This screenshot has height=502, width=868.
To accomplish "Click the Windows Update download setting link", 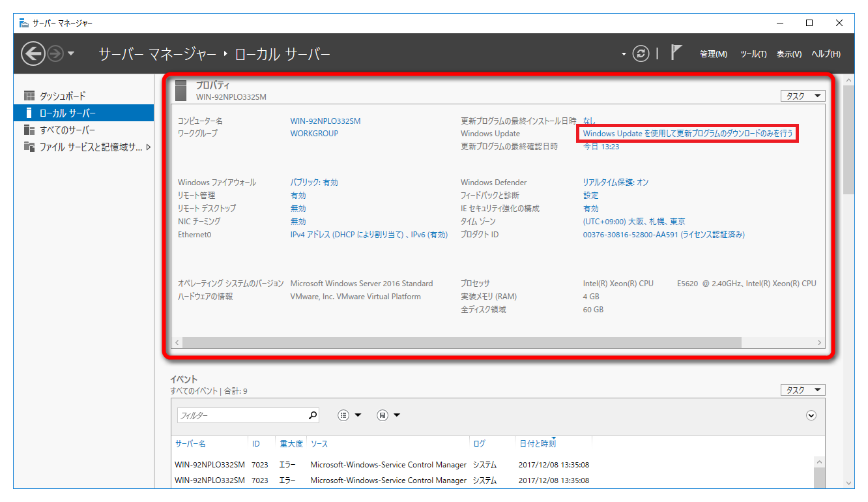I will [688, 134].
